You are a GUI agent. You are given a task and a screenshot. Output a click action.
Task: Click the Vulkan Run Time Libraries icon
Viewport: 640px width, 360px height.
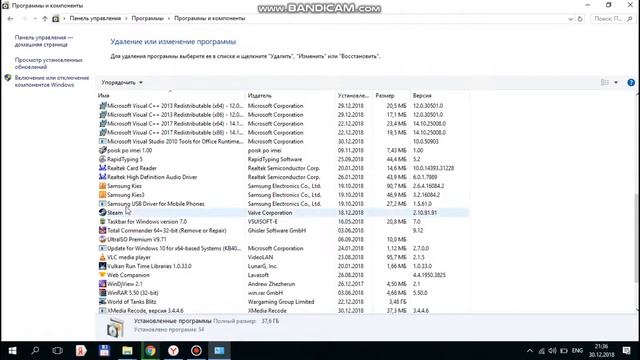click(102, 266)
